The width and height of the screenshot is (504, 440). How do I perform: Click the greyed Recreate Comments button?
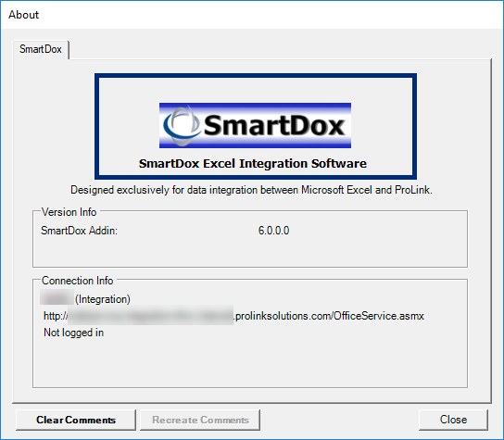click(x=200, y=420)
